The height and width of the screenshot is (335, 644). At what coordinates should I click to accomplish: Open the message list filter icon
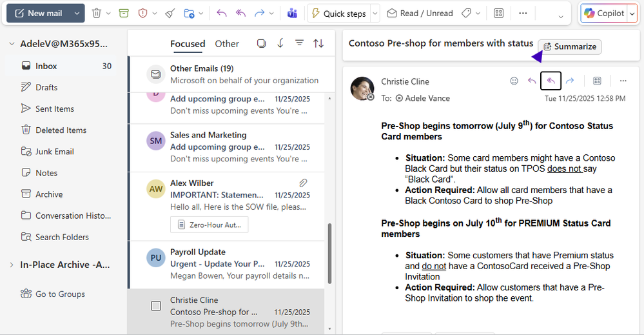pyautogui.click(x=299, y=43)
